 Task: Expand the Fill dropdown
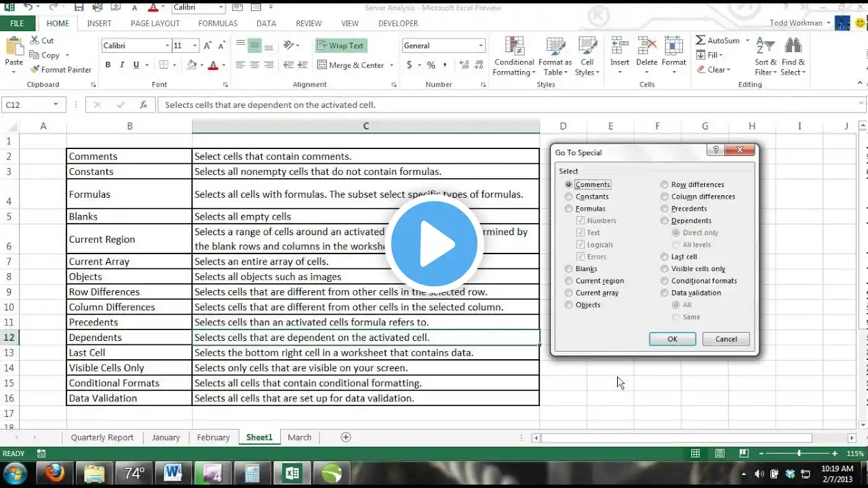click(x=720, y=56)
